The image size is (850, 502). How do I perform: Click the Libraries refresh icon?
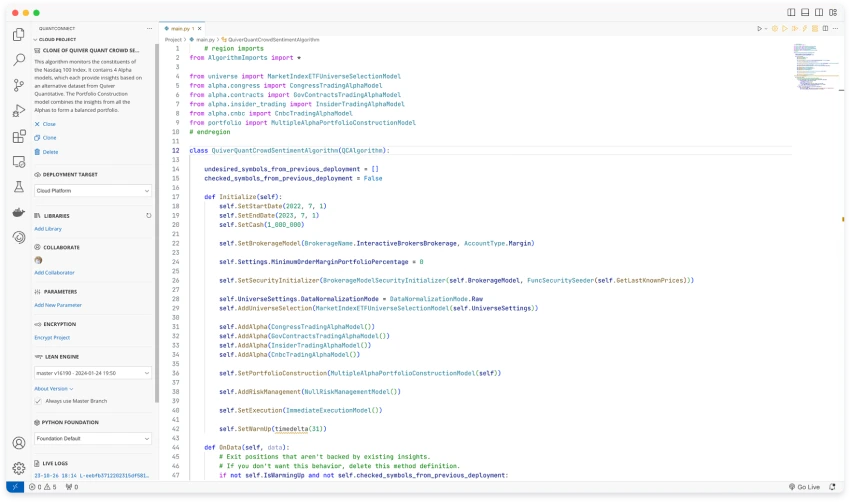149,216
